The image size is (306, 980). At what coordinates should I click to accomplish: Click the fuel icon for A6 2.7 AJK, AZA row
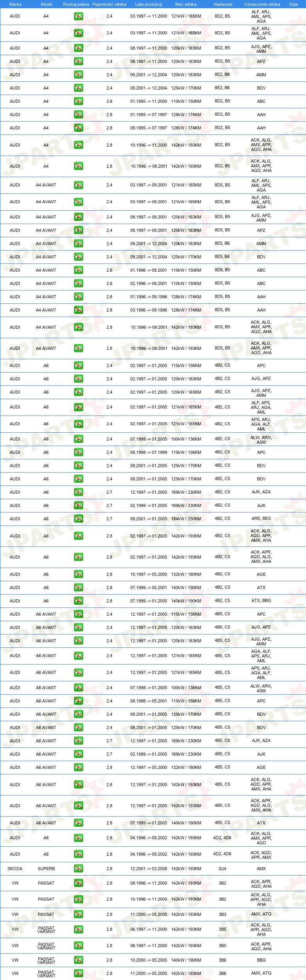pyautogui.click(x=78, y=492)
